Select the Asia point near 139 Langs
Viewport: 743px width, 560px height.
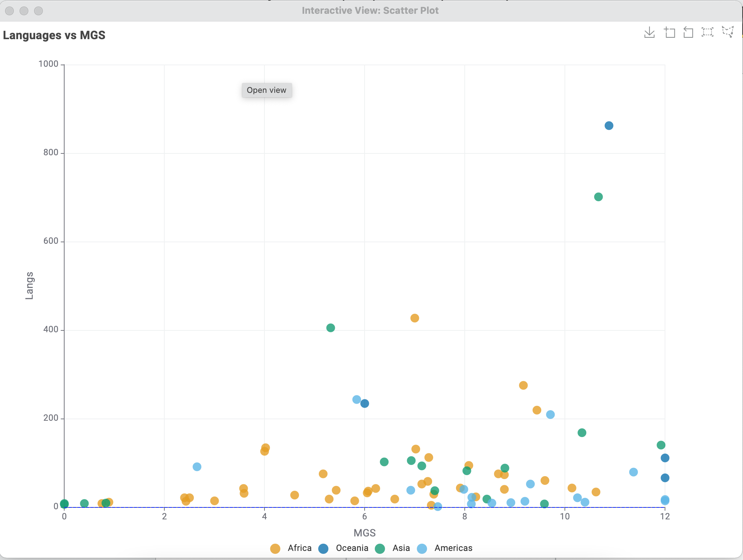click(661, 445)
